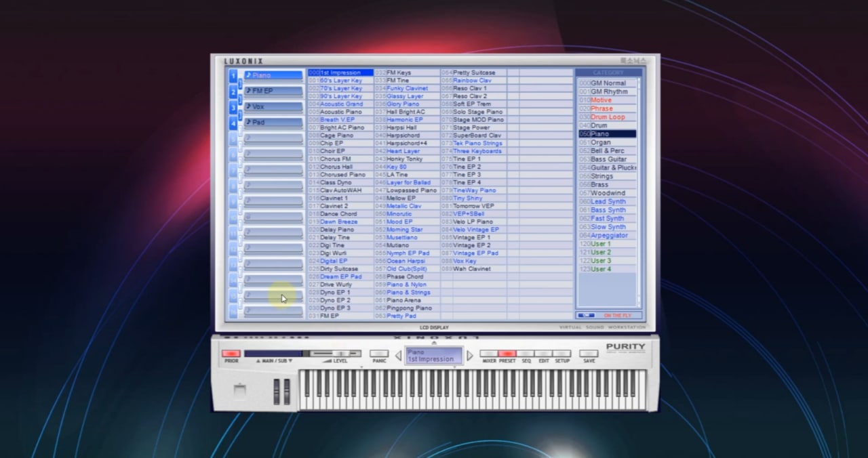The image size is (868, 458).
Task: Select Motive category
Action: [607, 100]
